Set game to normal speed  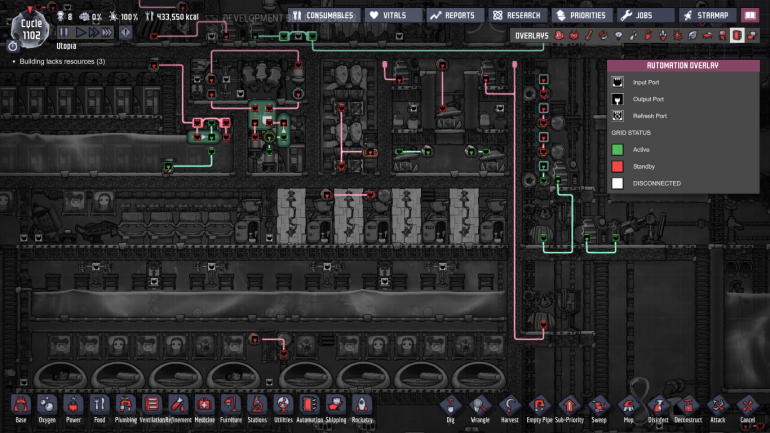coord(81,32)
